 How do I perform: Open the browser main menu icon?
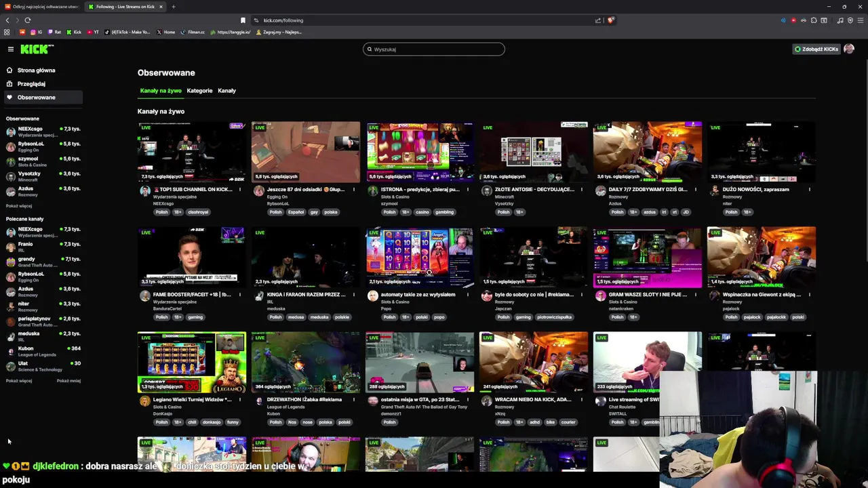861,20
